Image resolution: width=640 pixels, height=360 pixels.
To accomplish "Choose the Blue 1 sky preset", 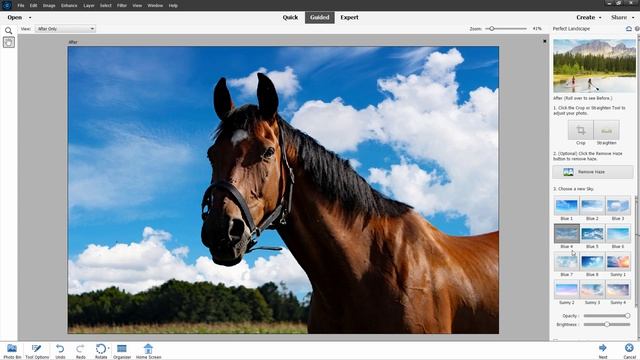I will tap(567, 206).
